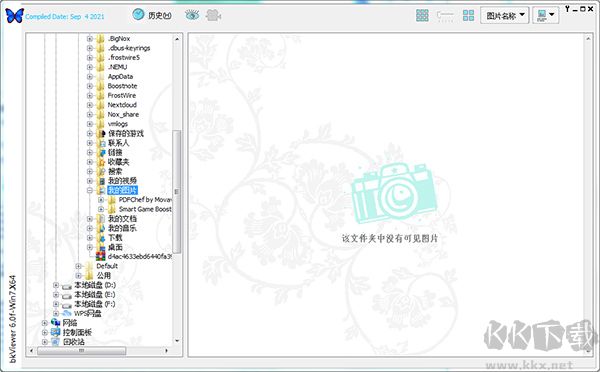
Task: Click the WPS网盘 cloud icon
Action: (67, 314)
